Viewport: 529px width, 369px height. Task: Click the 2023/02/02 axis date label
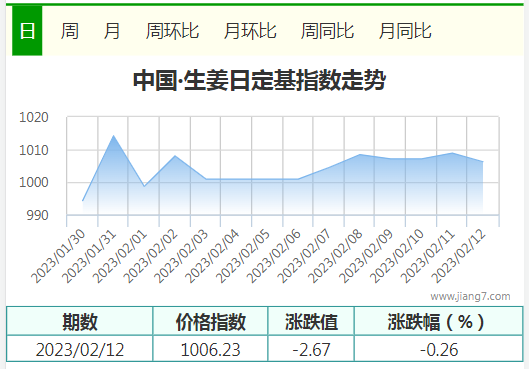[x=150, y=256]
